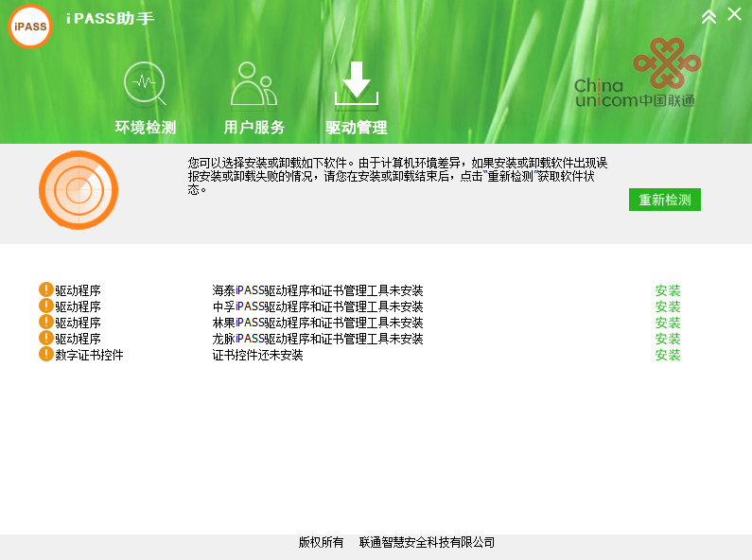This screenshot has width=752, height=560.
Task: Select the 驱动管理 download arrow icon
Action: 356,84
